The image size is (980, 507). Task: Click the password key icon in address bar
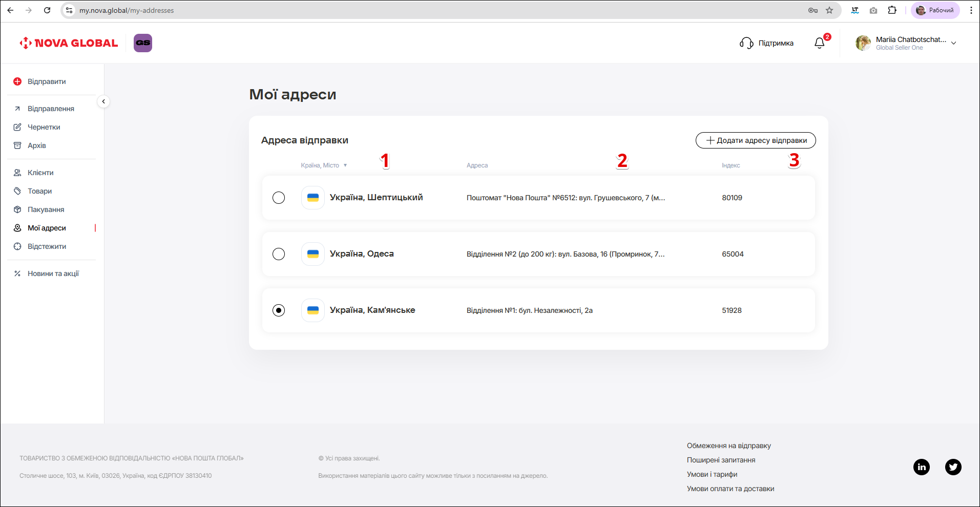coord(813,10)
